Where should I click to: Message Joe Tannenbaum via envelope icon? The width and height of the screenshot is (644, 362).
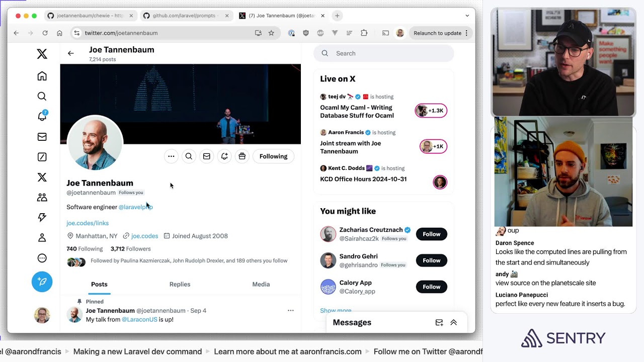[207, 156]
